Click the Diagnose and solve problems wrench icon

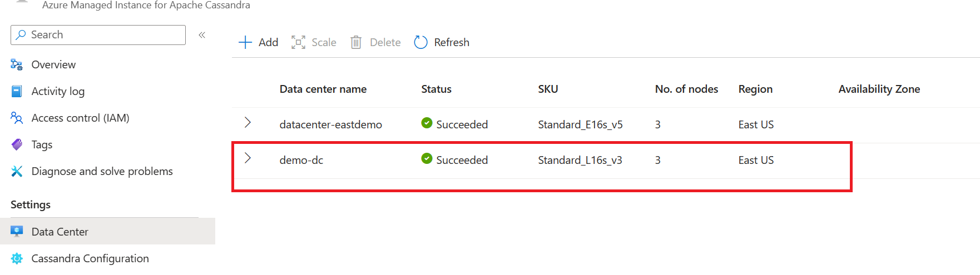point(17,171)
